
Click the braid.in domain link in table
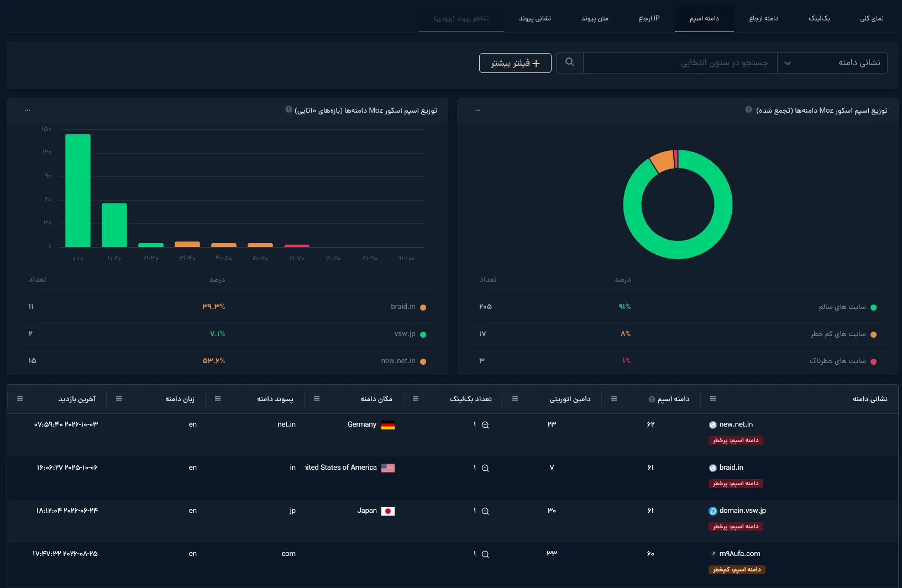731,468
